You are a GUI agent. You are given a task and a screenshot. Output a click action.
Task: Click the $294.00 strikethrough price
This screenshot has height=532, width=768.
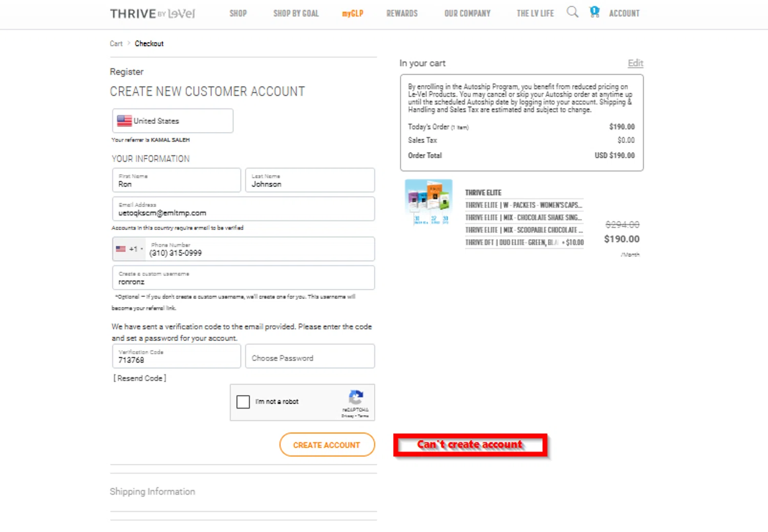click(622, 224)
